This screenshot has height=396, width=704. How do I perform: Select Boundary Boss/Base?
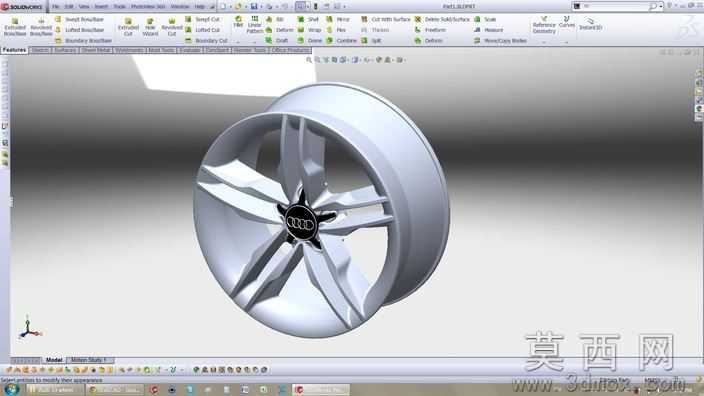[x=83, y=40]
